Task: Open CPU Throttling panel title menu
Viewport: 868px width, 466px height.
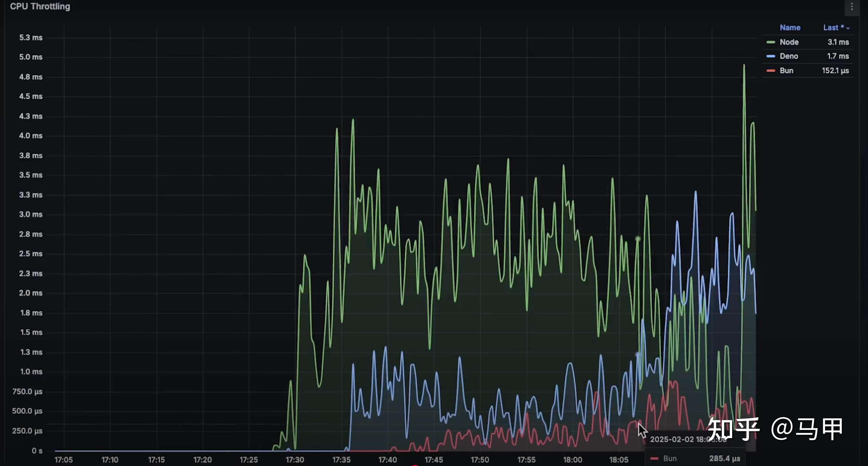Action: point(40,6)
